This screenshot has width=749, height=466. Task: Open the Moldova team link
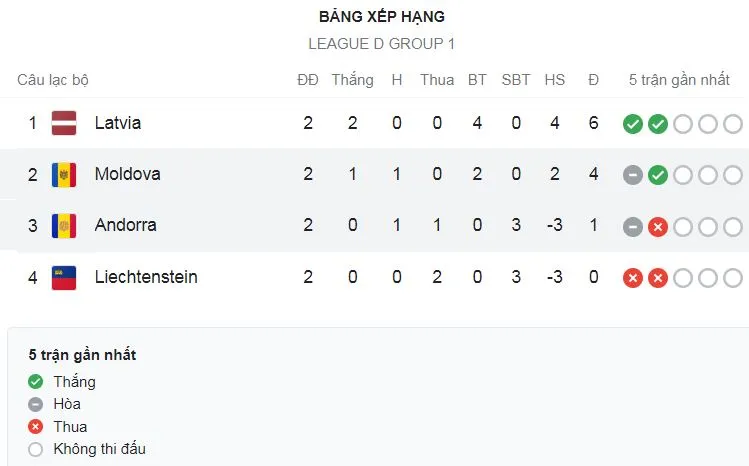(127, 174)
